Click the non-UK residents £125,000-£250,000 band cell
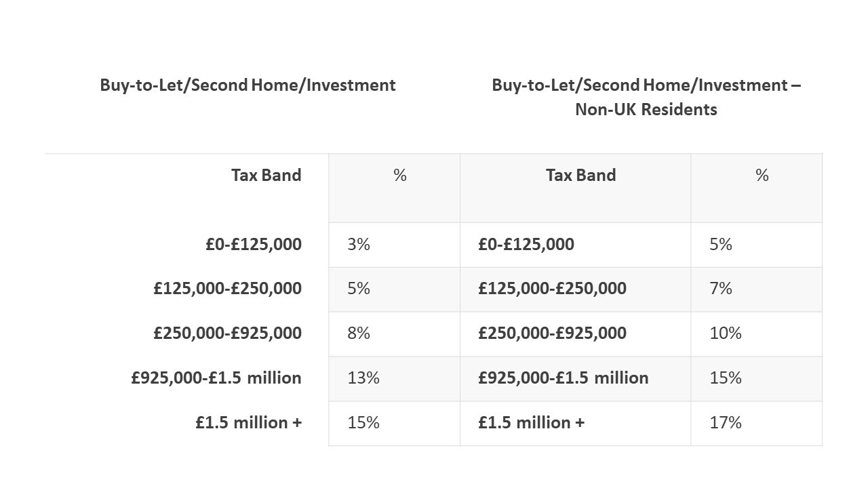The height and width of the screenshot is (488, 868). (552, 289)
